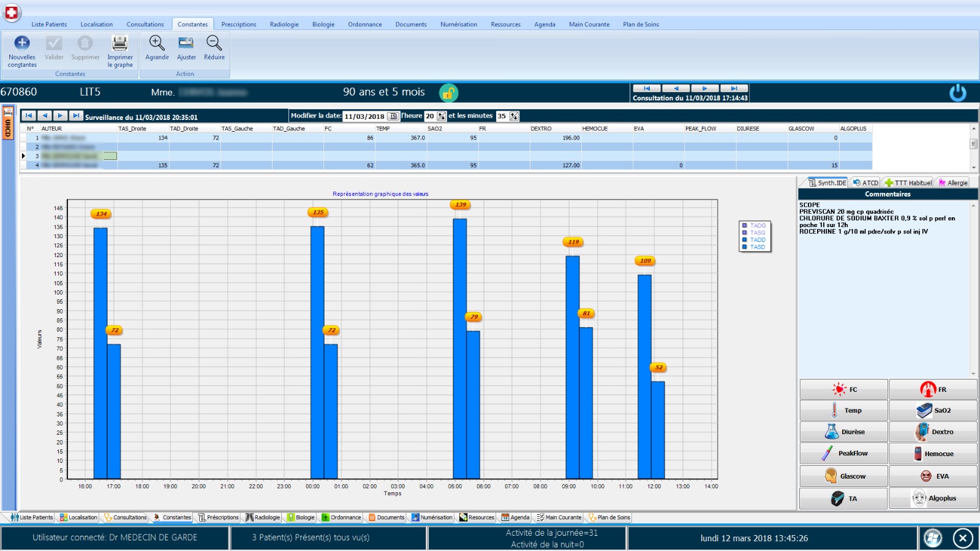Click the table's vertical scrollbar thumb

click(x=974, y=143)
